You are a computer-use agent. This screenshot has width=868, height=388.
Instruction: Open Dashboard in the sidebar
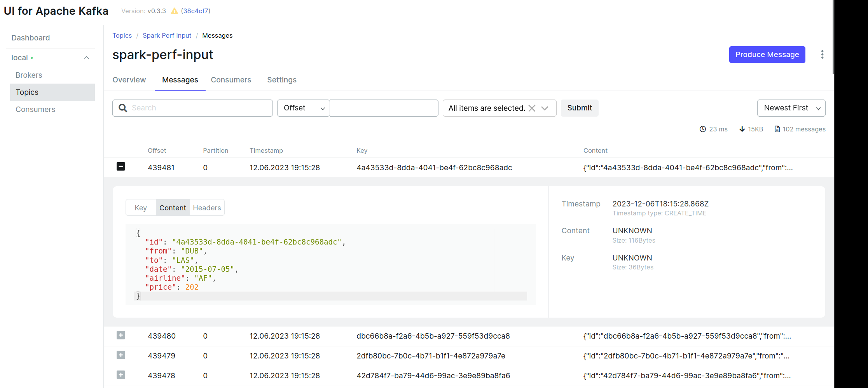click(31, 38)
